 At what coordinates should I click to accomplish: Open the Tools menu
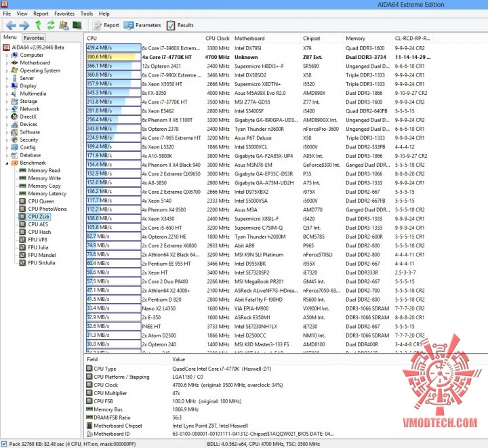coord(87,14)
